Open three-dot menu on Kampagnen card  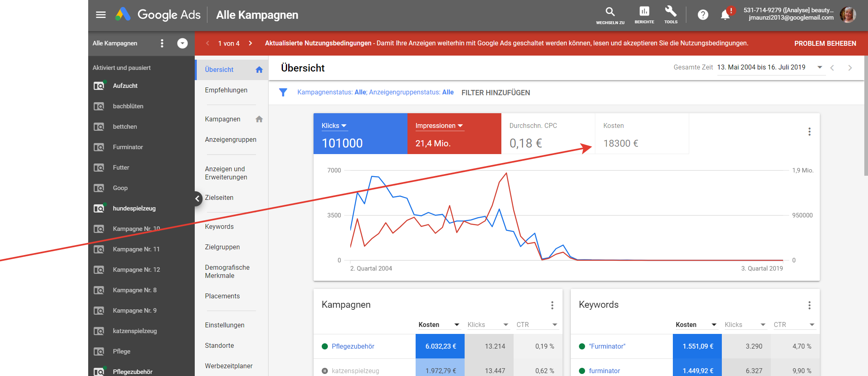552,305
